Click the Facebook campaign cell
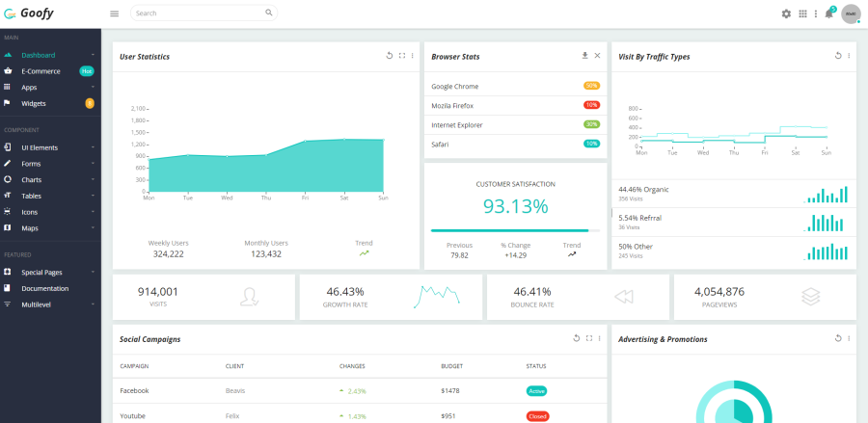 click(134, 390)
